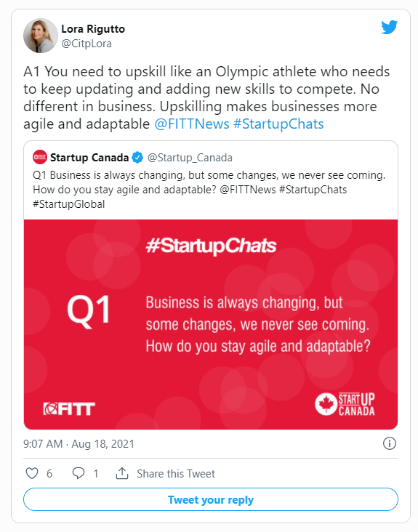The height and width of the screenshot is (532, 418).
Task: Open Lora Rigutto's profile photo
Action: tap(41, 36)
